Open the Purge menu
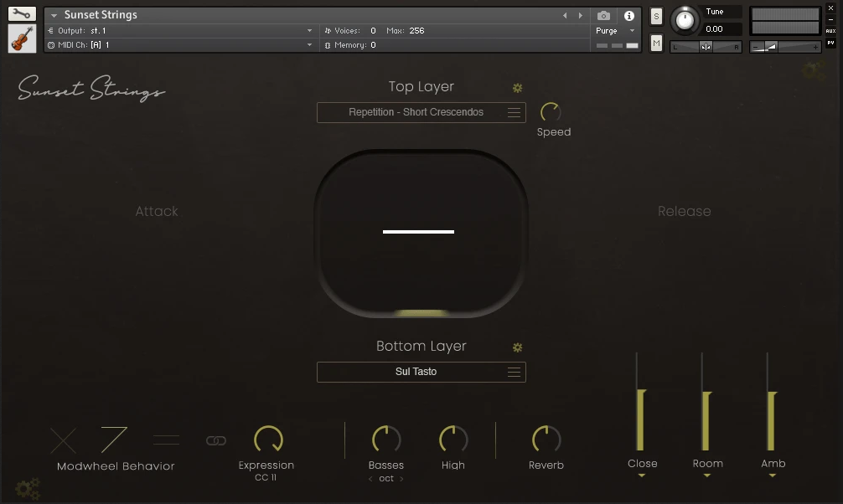Image resolution: width=843 pixels, height=504 pixels. tap(609, 30)
